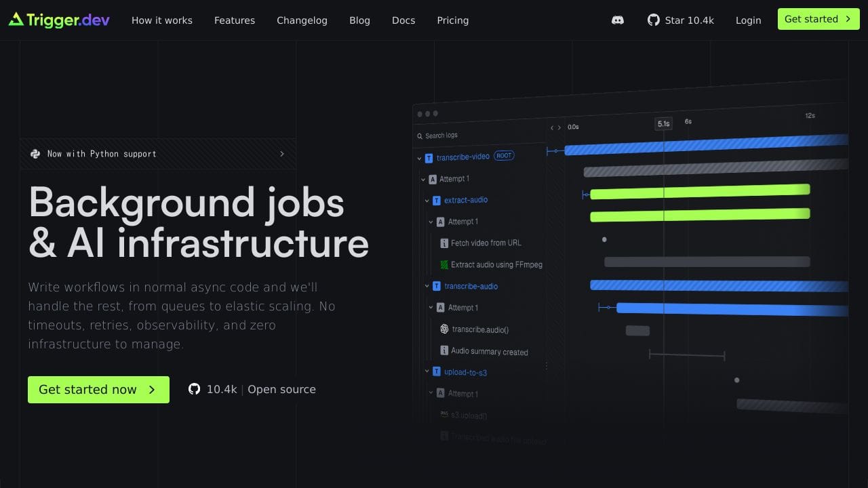Image resolution: width=868 pixels, height=488 pixels.
Task: Click the info icon of Audio summary created
Action: (444, 350)
